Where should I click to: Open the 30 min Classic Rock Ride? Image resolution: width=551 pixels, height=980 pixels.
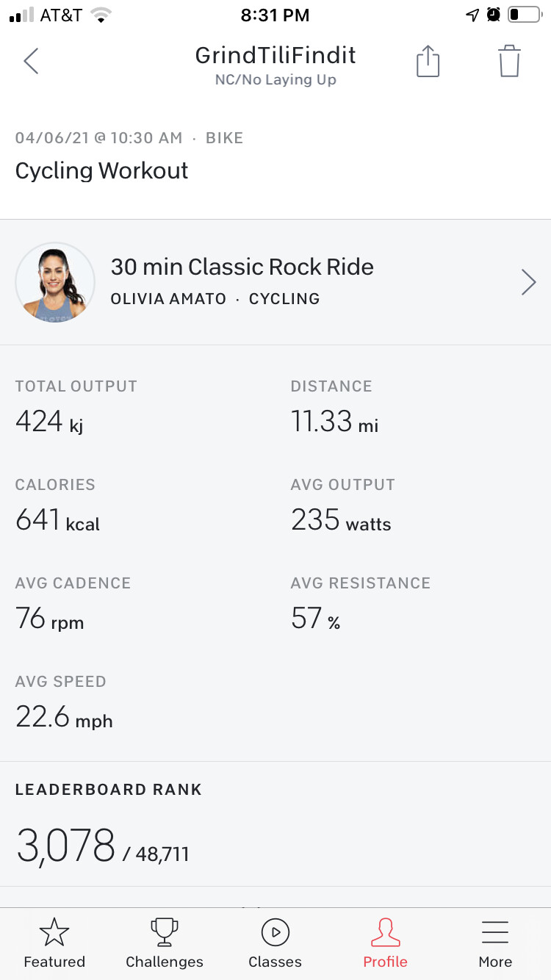[242, 267]
